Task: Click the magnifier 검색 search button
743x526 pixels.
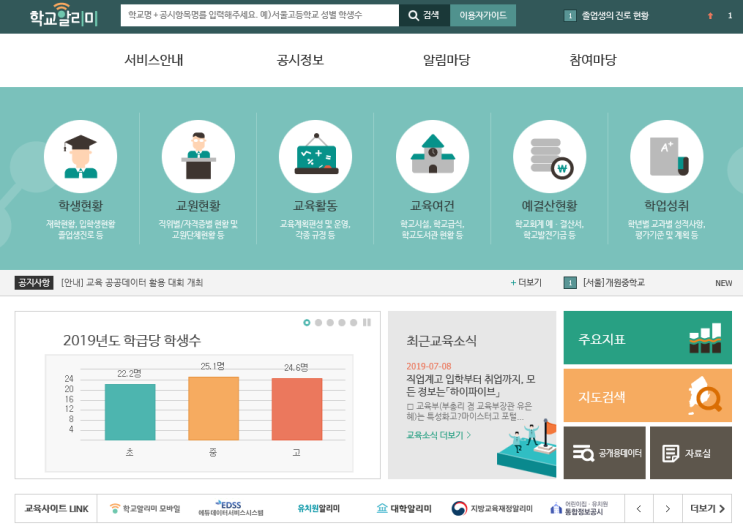Action: pos(424,16)
